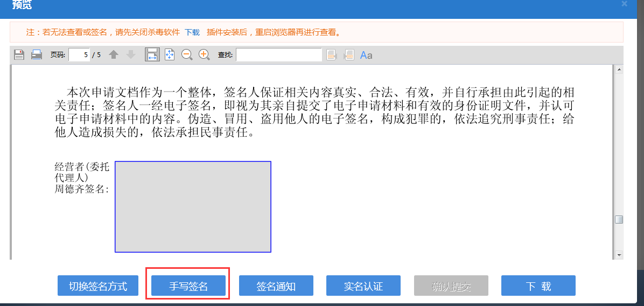Click the 查找 search text box

point(278,54)
